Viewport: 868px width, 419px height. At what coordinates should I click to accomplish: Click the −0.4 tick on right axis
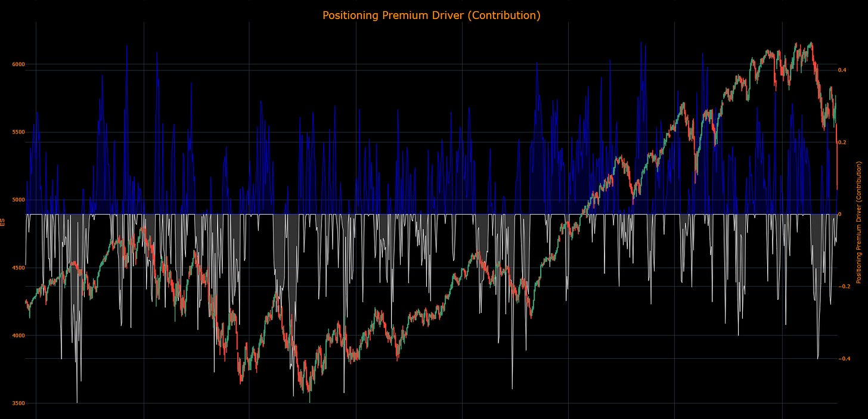tap(844, 359)
